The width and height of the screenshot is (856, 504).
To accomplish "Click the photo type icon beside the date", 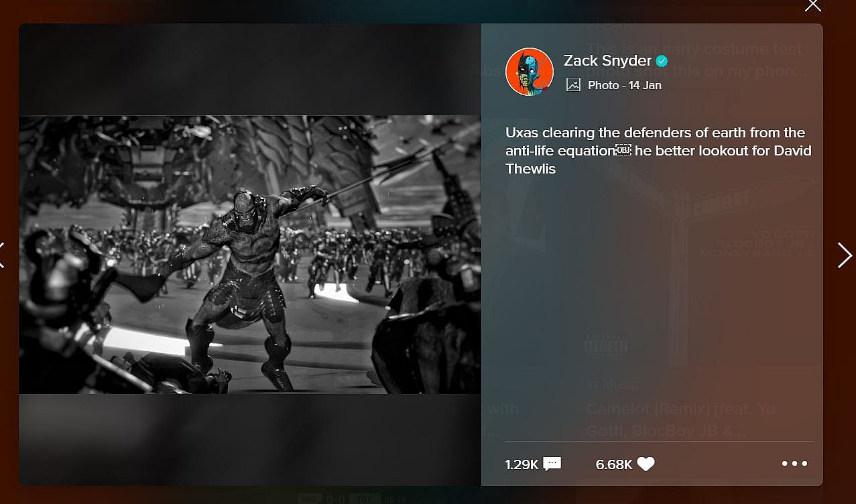I will 573,85.
